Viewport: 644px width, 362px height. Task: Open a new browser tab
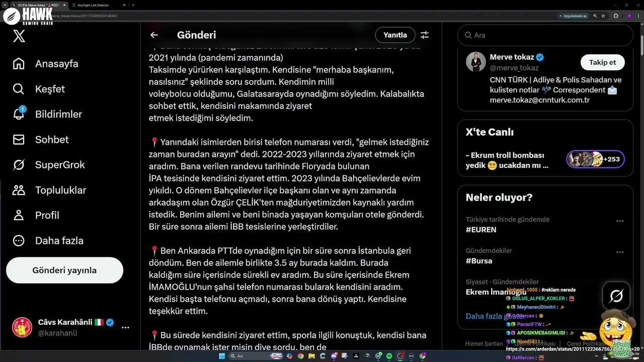point(133,5)
